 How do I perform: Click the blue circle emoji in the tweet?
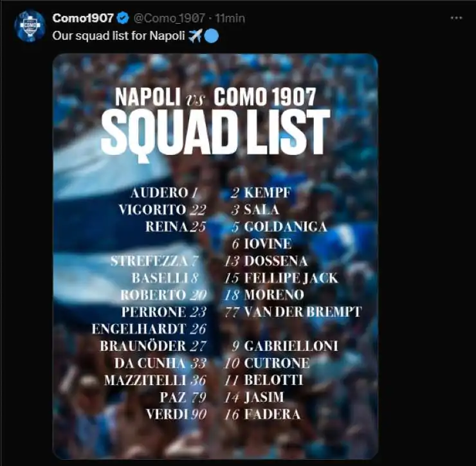pos(211,36)
